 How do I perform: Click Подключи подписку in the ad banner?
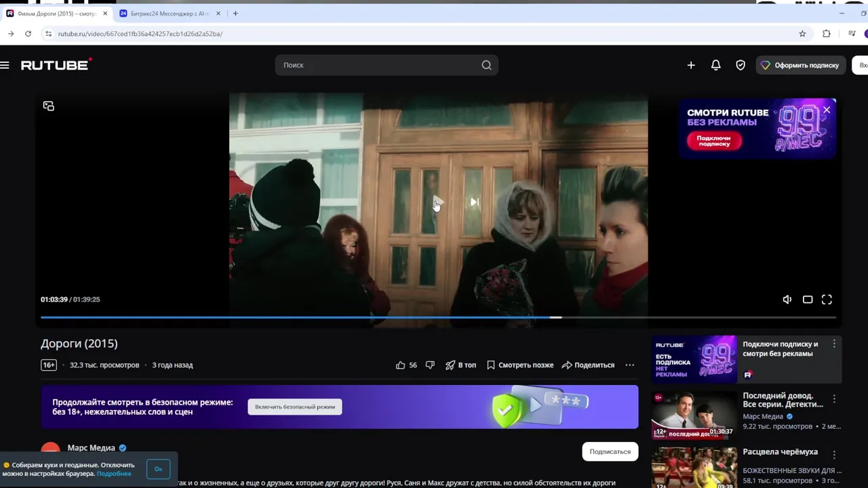(x=714, y=141)
